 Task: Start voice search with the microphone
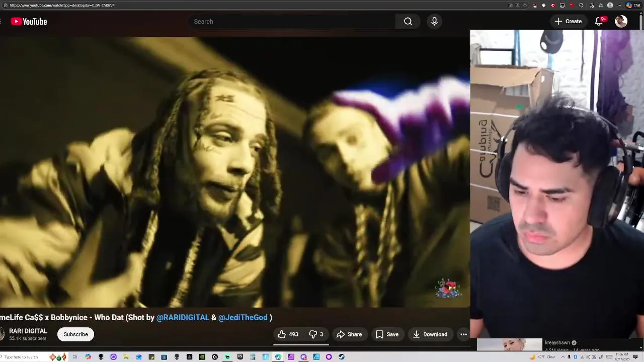click(434, 22)
